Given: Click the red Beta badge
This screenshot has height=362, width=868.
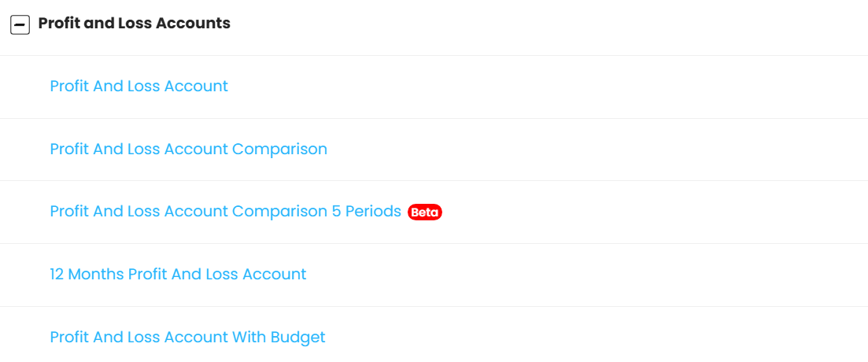Looking at the screenshot, I should pos(425,212).
